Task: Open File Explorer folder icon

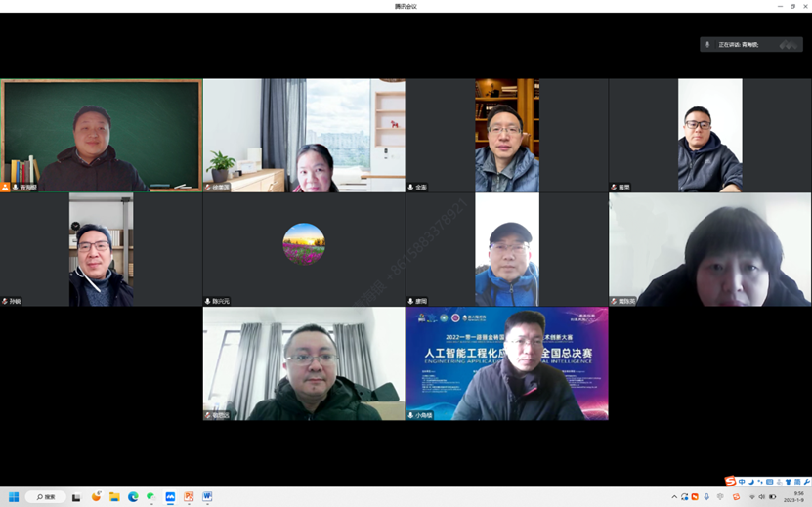Action: tap(114, 497)
